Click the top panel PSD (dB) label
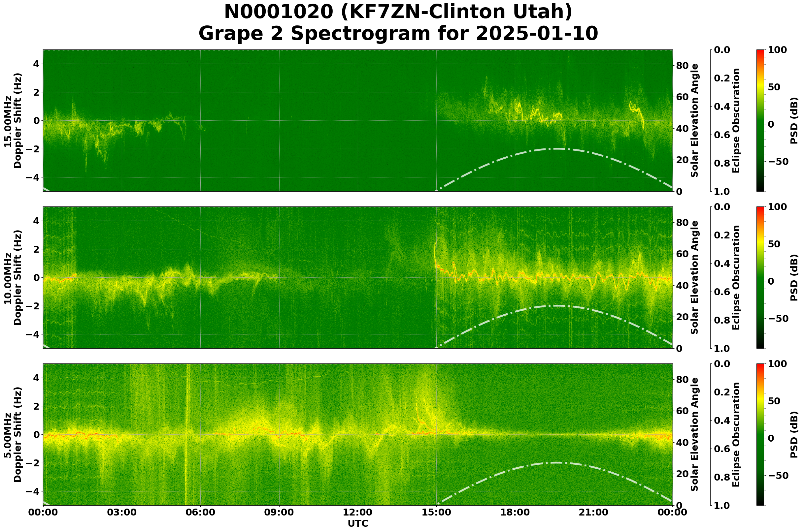803x532 pixels. (x=794, y=120)
